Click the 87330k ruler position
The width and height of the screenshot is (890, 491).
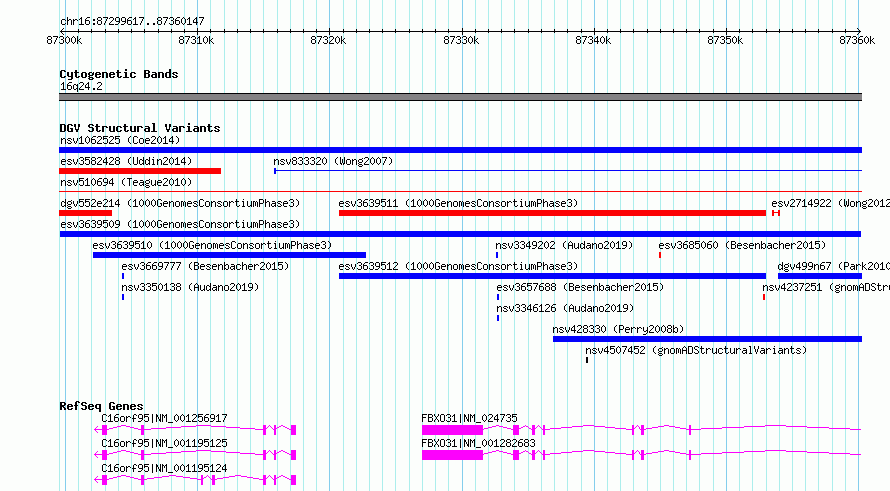click(461, 40)
